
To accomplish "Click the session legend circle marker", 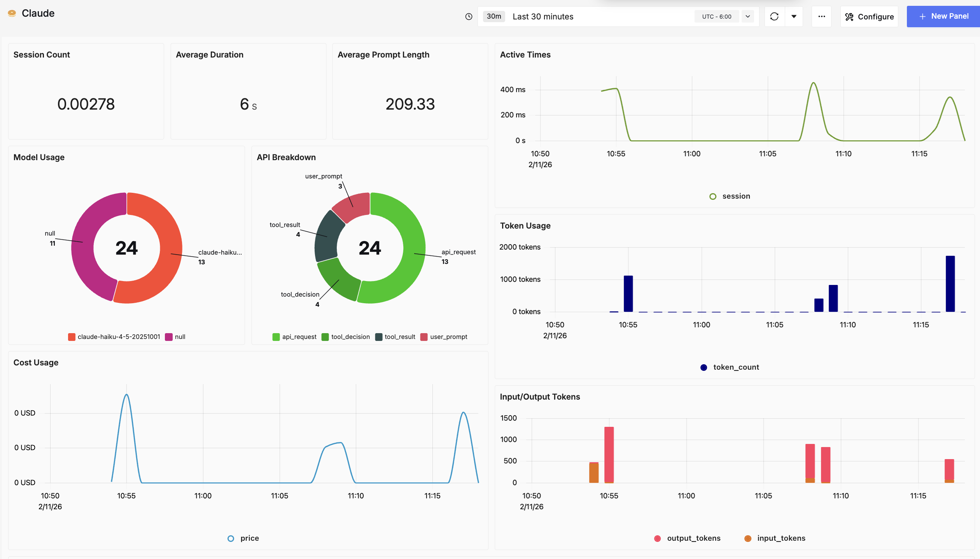I will point(713,196).
